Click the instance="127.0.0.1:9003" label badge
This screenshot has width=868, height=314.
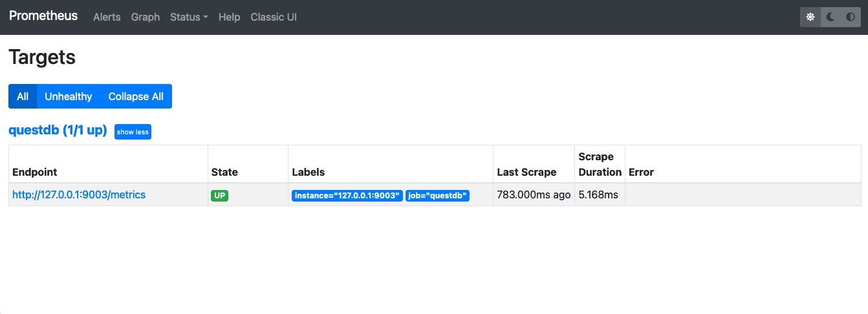click(x=347, y=195)
